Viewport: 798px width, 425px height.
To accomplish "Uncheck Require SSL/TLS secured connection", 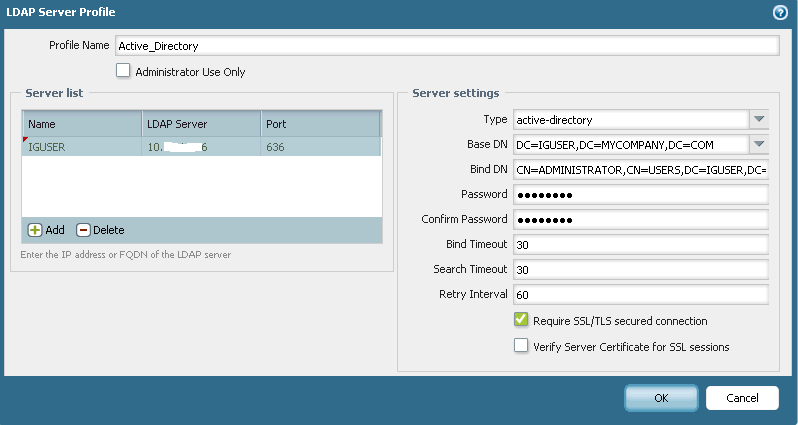I will tap(521, 321).
